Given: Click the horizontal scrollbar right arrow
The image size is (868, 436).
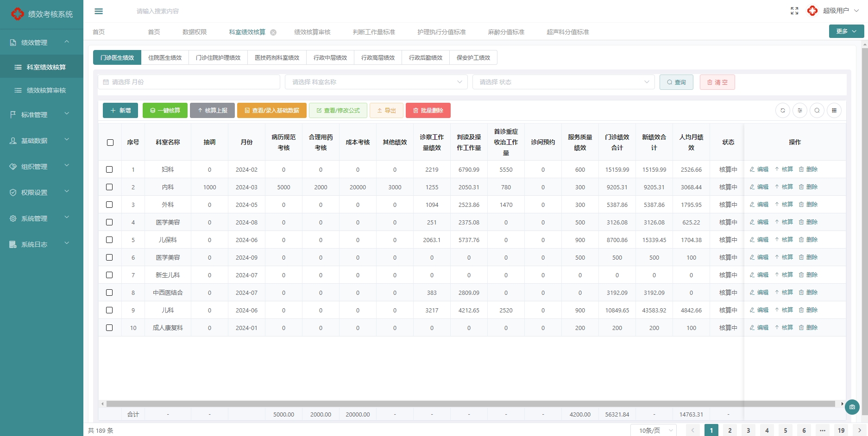Looking at the screenshot, I should (842, 404).
